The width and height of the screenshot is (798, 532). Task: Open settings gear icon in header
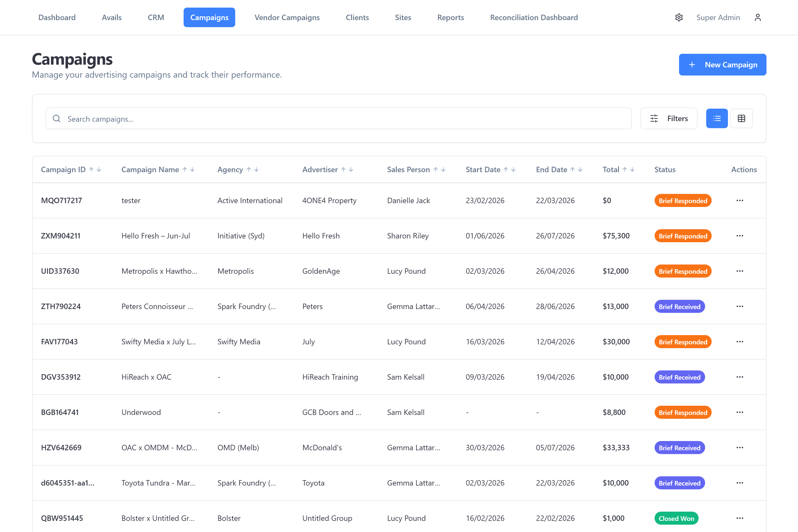(678, 17)
